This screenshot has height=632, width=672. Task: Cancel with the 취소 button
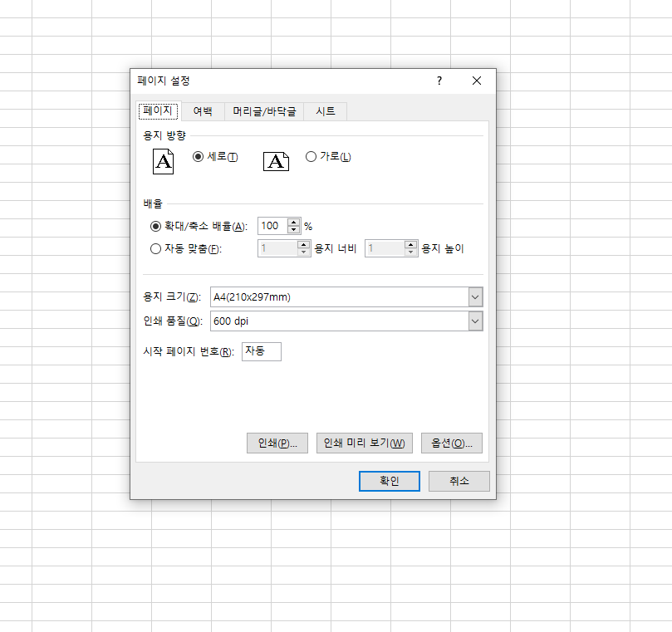point(459,481)
